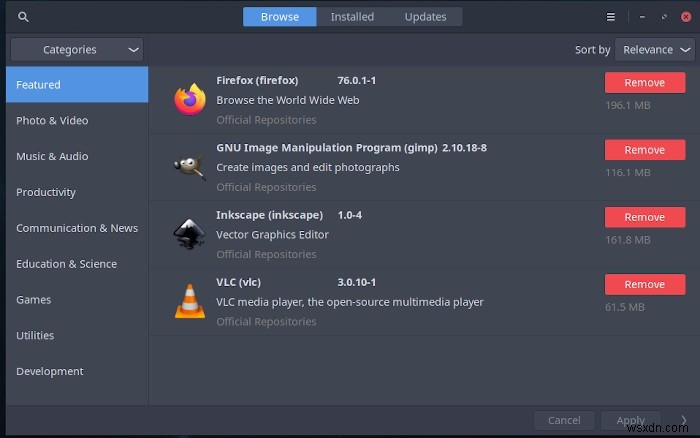Click the VLC (vlc) title
Viewport: 700px width, 438px height.
coord(238,282)
